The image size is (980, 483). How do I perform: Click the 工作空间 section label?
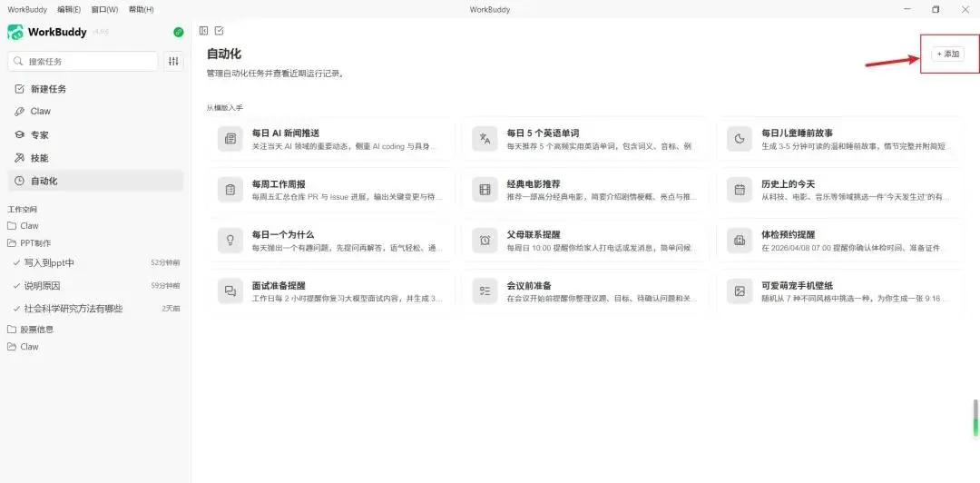[23, 209]
